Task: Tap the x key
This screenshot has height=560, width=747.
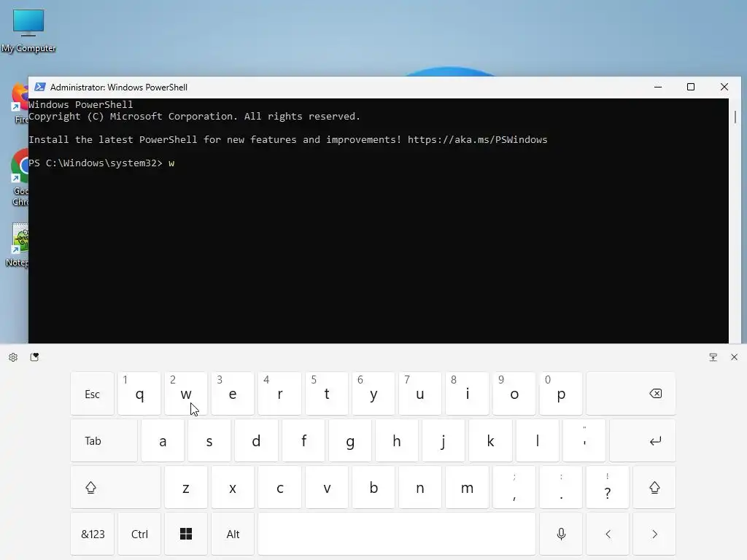Action: coord(233,488)
